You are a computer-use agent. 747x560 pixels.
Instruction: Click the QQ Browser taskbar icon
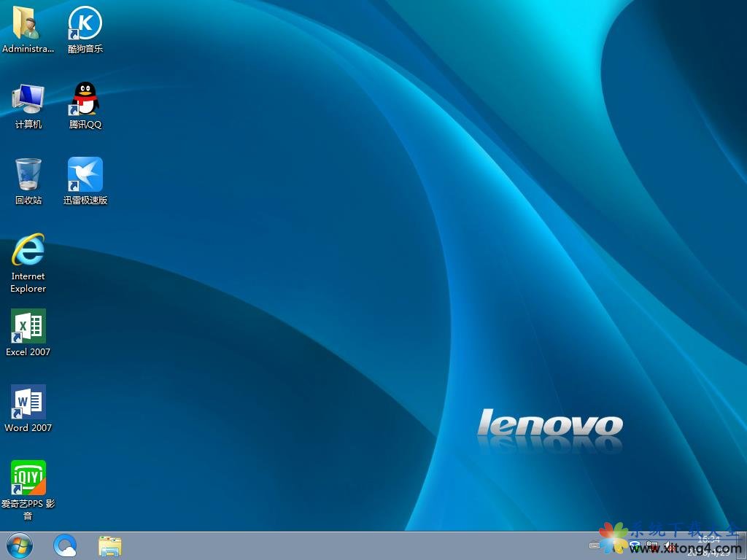(65, 545)
